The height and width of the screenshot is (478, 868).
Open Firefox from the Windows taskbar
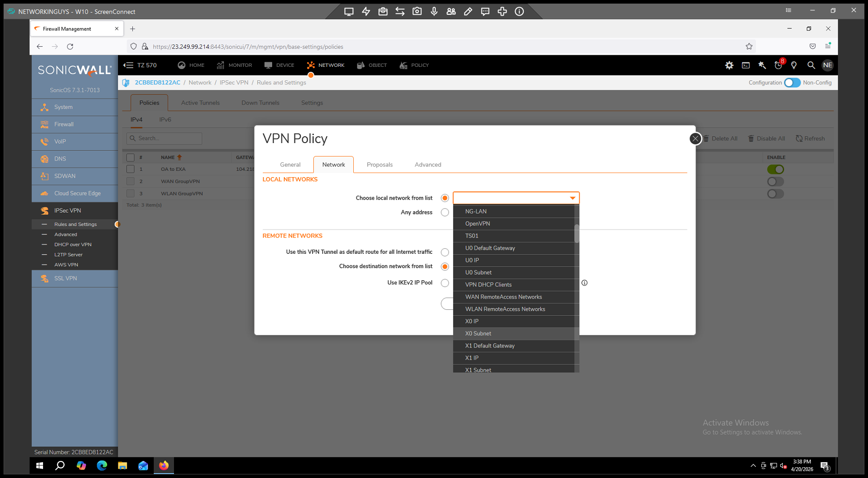(x=164, y=465)
